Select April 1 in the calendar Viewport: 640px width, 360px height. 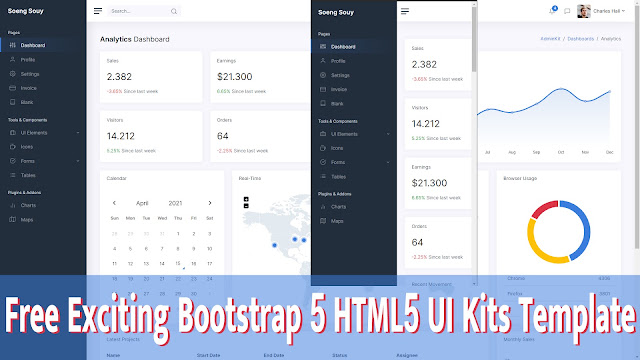click(178, 234)
